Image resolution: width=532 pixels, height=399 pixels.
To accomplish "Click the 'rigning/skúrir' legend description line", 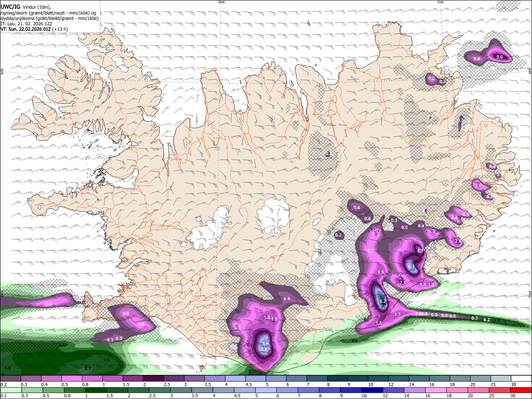I will coord(48,13).
